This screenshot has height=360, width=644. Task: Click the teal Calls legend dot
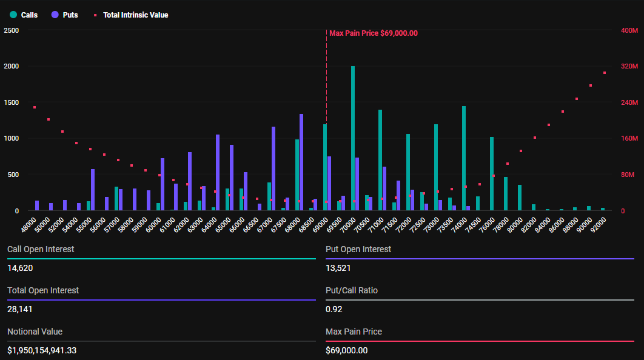(13, 15)
